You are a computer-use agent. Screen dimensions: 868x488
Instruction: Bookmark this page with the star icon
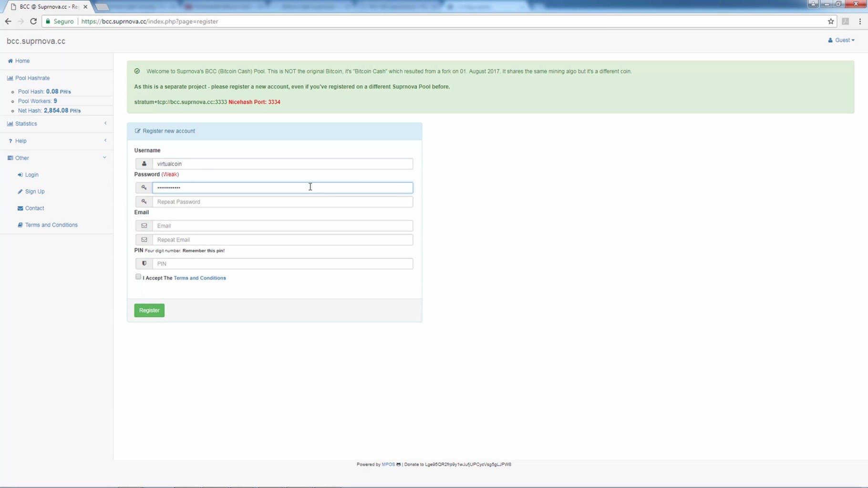pos(831,21)
